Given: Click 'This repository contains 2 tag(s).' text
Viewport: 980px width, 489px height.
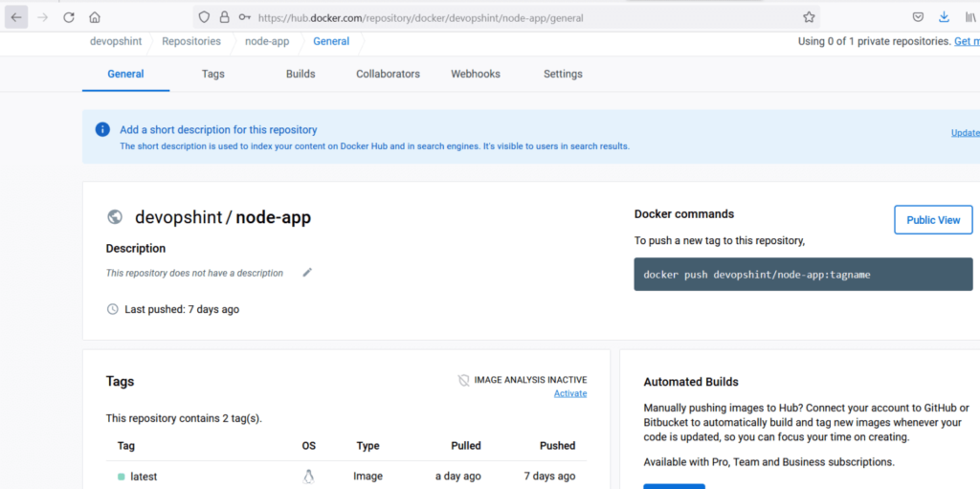Looking at the screenshot, I should tap(184, 418).
